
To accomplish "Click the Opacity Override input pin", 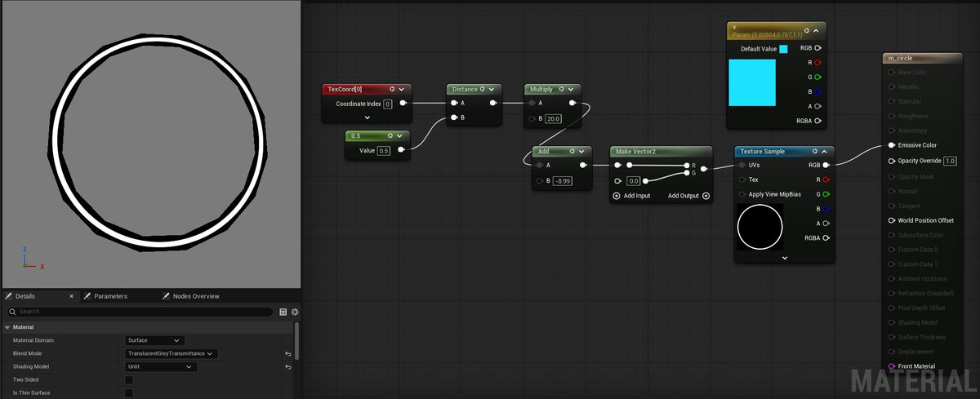I will click(x=891, y=161).
